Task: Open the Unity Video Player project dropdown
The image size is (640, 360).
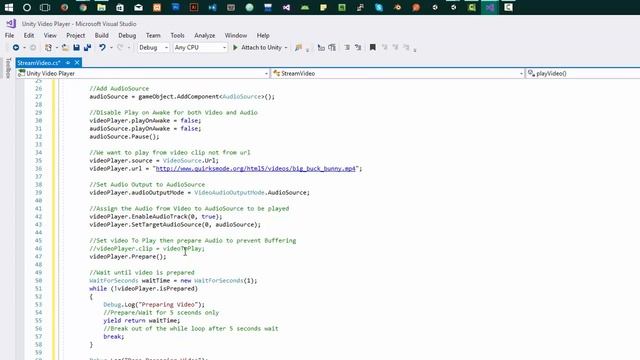Action: (143, 73)
